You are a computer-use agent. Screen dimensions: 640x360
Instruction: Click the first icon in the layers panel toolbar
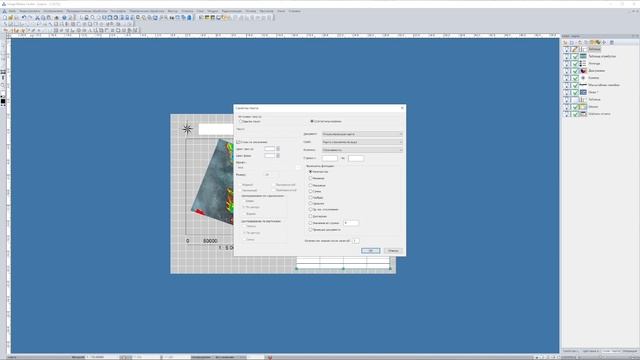(x=566, y=42)
